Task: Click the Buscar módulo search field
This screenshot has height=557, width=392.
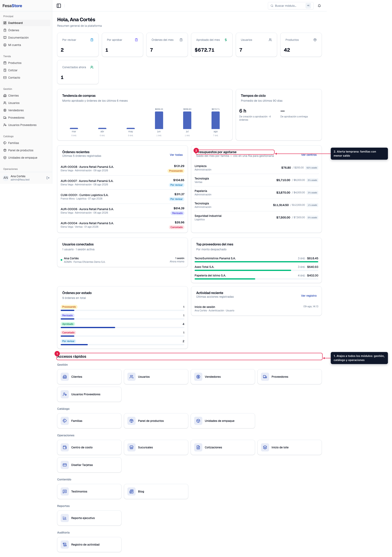Action: 290,6
